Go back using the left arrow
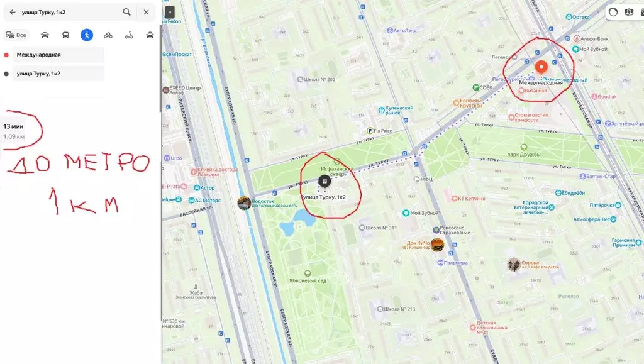Screen dimensions: 644x364 [x=13, y=13]
